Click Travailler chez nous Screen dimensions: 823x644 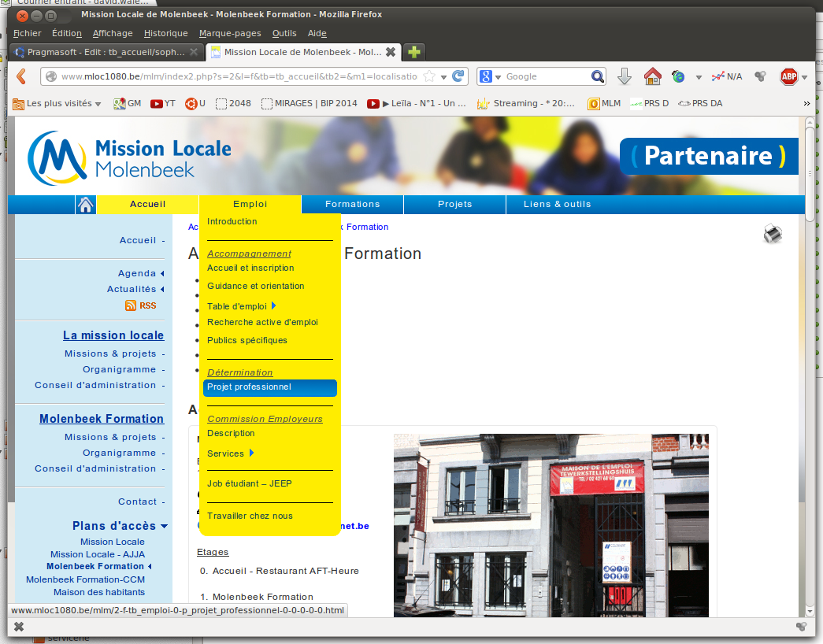pos(250,516)
